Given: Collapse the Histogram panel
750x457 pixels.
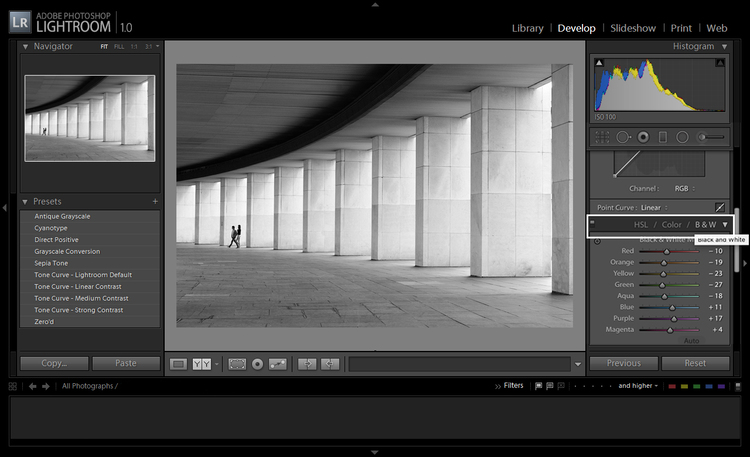Looking at the screenshot, I should [723, 46].
